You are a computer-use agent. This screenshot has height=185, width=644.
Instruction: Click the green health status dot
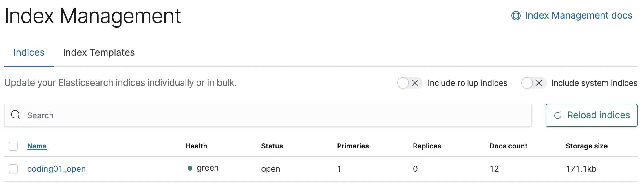pos(190,168)
